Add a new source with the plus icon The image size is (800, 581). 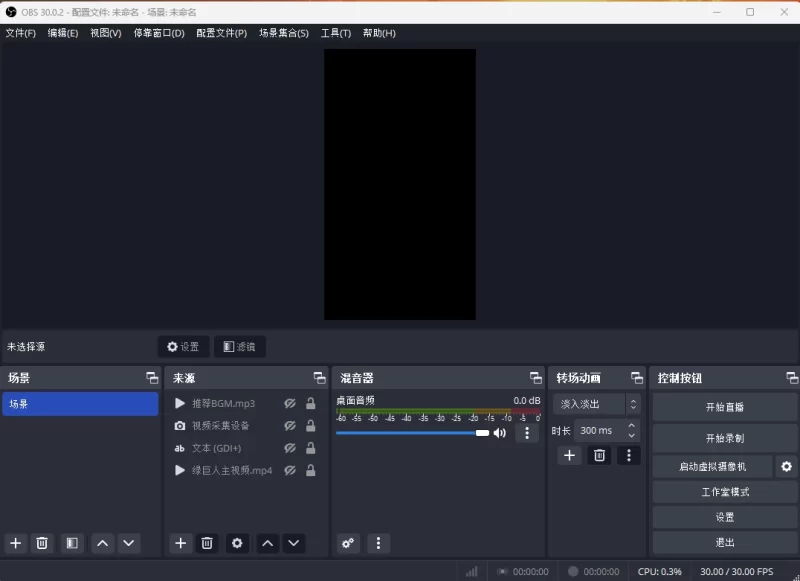180,543
